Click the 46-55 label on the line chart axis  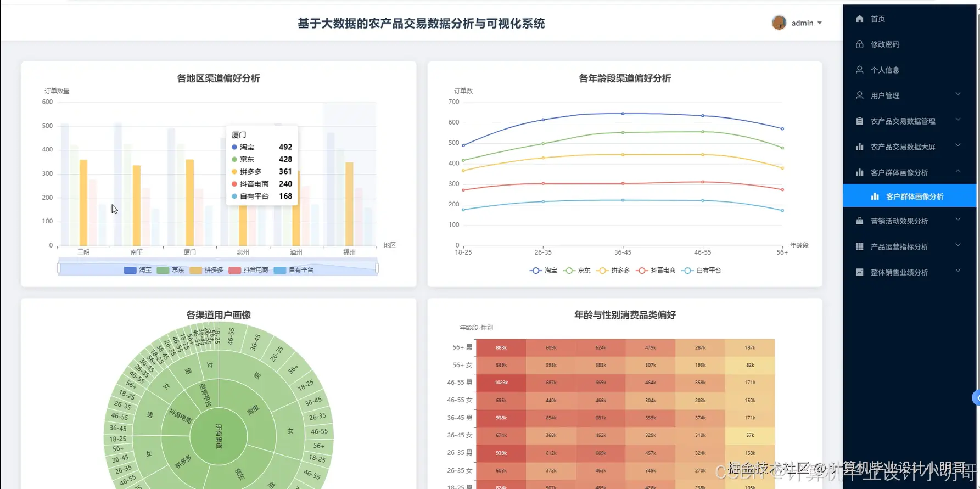coord(702,252)
